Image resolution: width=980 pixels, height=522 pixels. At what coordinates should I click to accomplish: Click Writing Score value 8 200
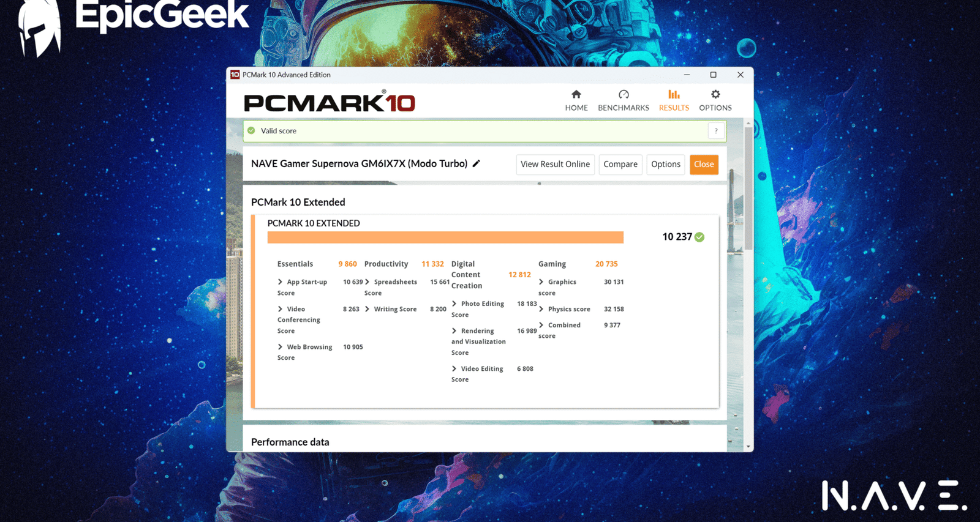pyautogui.click(x=438, y=309)
